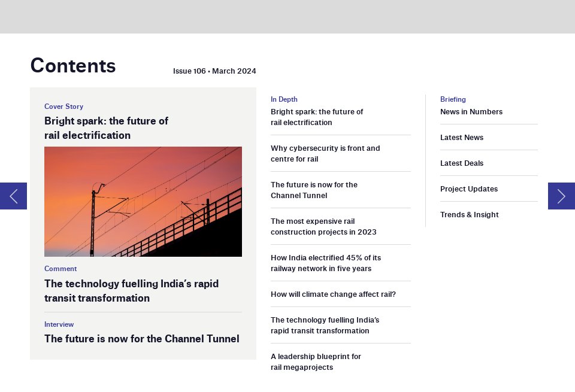Open the Trends & Insight section
Image resolution: width=575 pixels, height=392 pixels.
pos(469,215)
